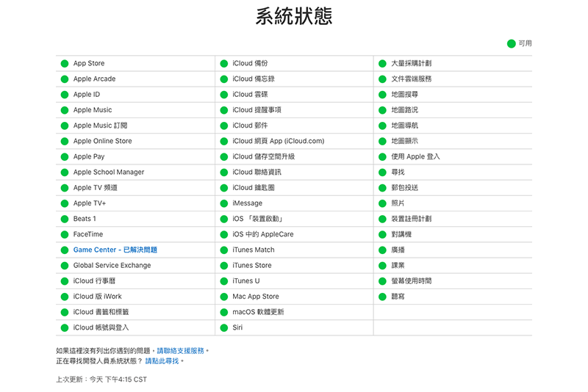The height and width of the screenshot is (392, 588).
Task: Click the green dot next to iMessage
Action: pos(224,203)
